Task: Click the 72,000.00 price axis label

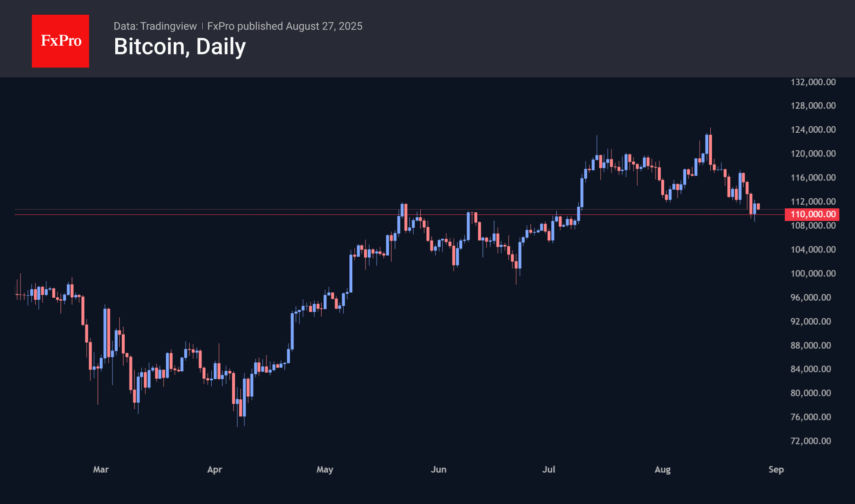Action: click(810, 441)
